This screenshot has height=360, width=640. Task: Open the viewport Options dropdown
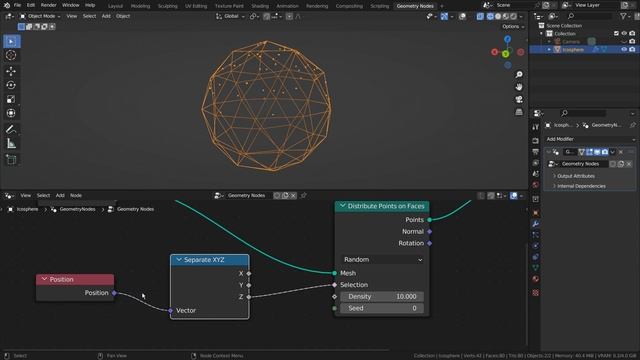pyautogui.click(x=513, y=27)
